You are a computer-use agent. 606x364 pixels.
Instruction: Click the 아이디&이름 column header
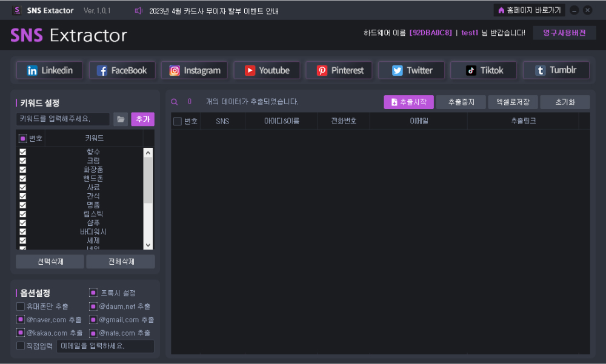click(x=281, y=121)
